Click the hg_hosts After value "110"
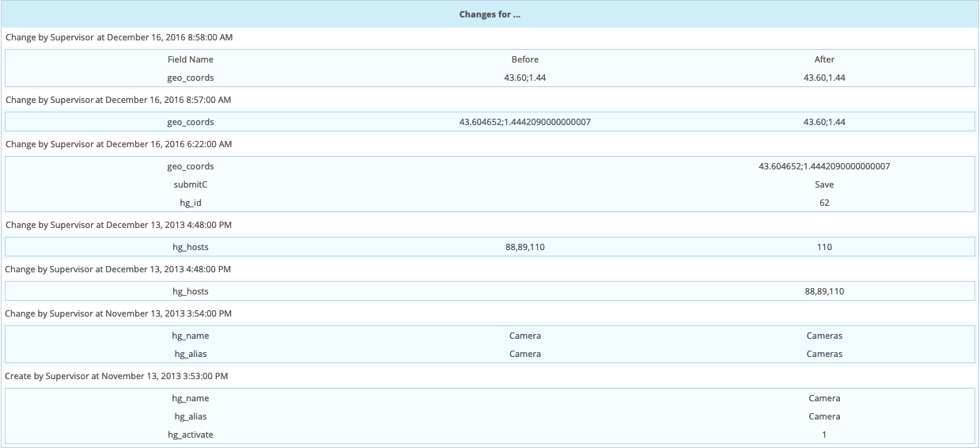Viewport: 980px width, 448px height. (824, 247)
